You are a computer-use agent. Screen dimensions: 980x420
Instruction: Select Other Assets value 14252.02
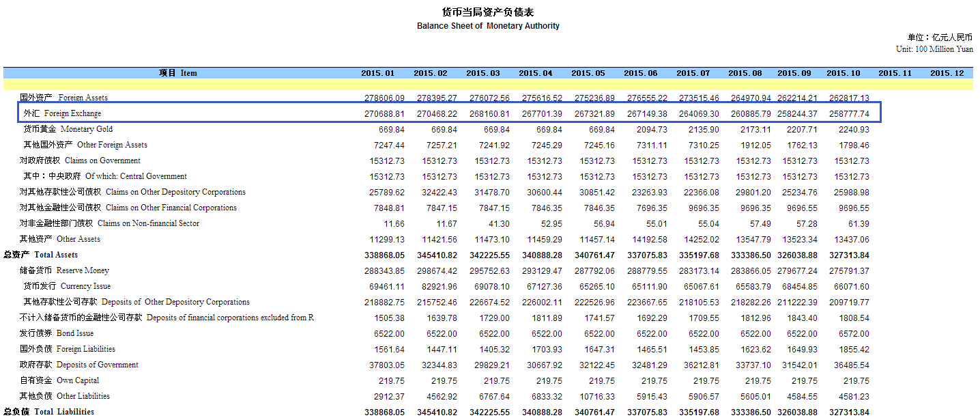(x=700, y=239)
